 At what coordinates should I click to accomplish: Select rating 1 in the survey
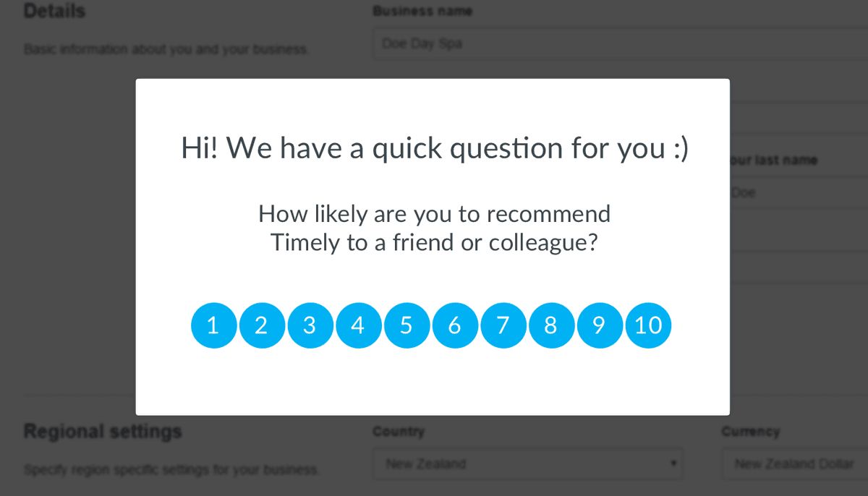(x=214, y=325)
